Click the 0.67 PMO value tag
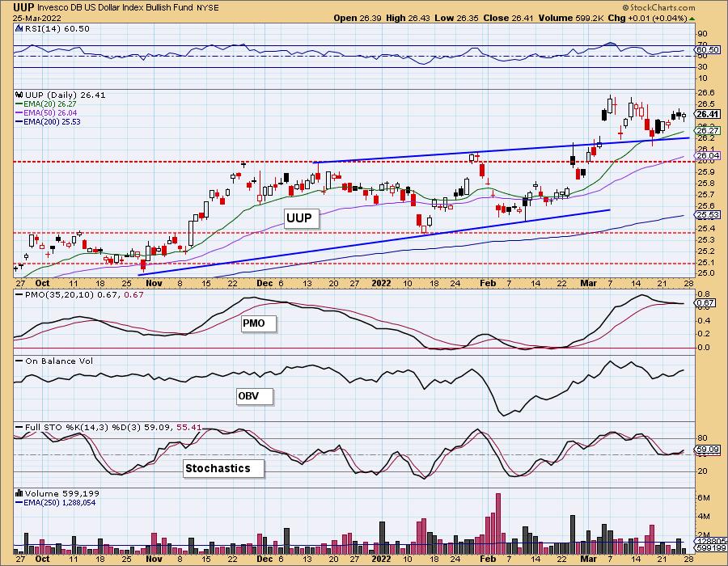 pyautogui.click(x=705, y=303)
